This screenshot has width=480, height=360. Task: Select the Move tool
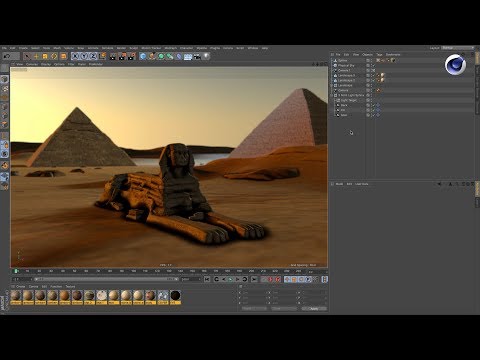(36, 56)
